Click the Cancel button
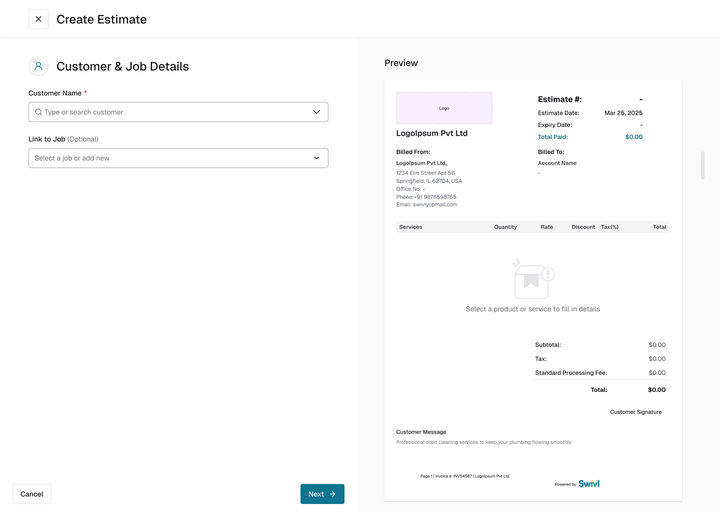 tap(32, 494)
